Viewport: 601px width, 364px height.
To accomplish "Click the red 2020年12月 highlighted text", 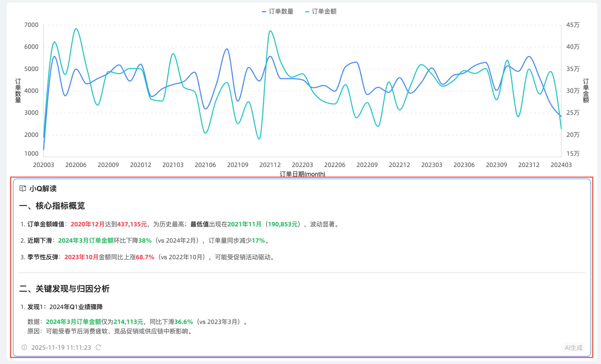I will click(x=87, y=224).
